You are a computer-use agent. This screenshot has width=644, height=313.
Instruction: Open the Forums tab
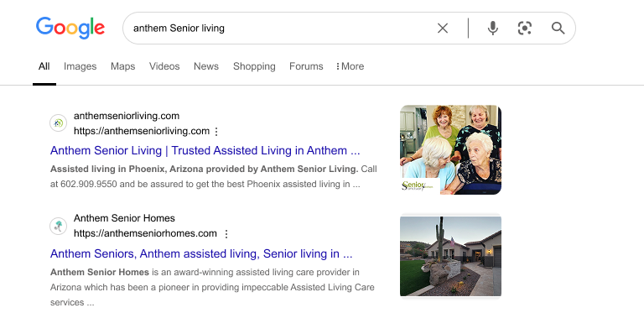(x=306, y=66)
